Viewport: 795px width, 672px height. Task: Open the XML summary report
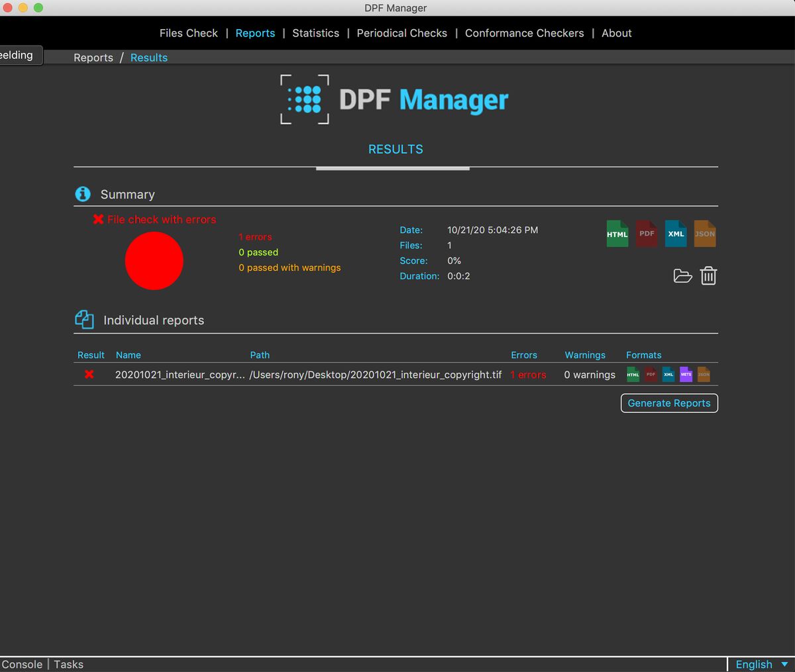(675, 234)
